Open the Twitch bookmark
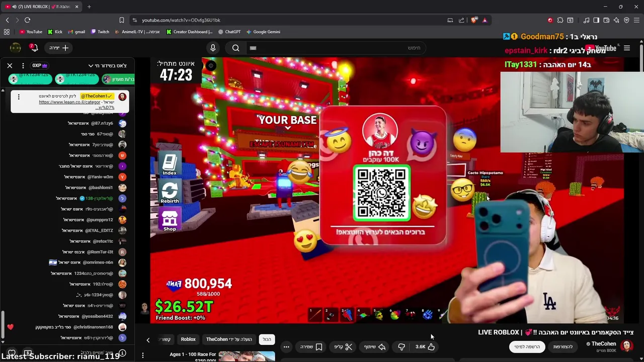 click(100, 32)
